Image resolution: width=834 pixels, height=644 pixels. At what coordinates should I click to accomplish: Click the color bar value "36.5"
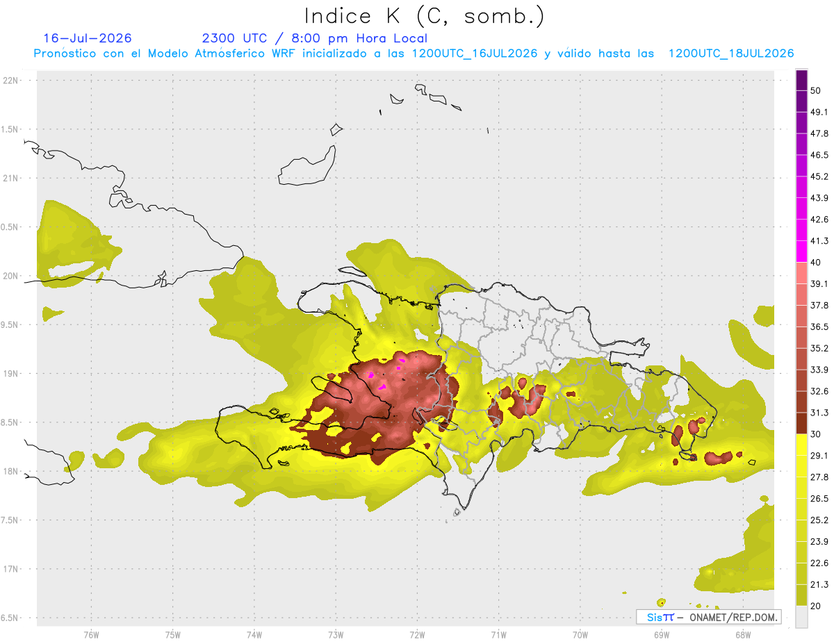pyautogui.click(x=819, y=327)
